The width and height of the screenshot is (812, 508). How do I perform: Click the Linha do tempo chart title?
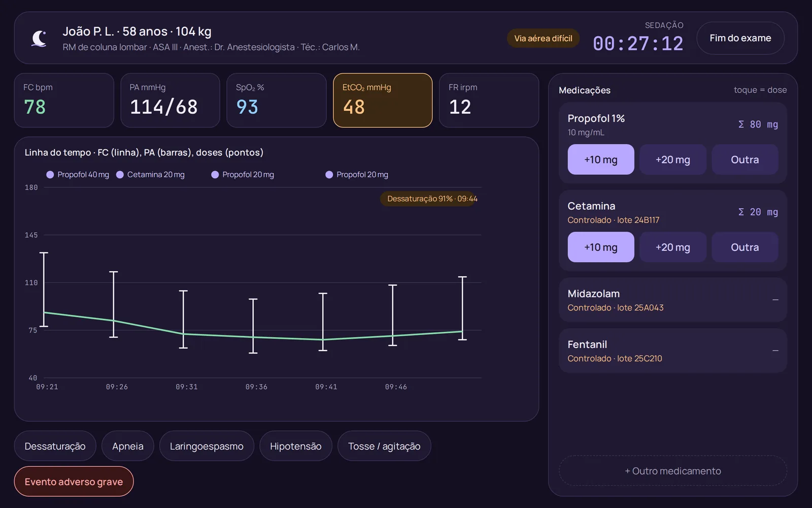tap(144, 152)
